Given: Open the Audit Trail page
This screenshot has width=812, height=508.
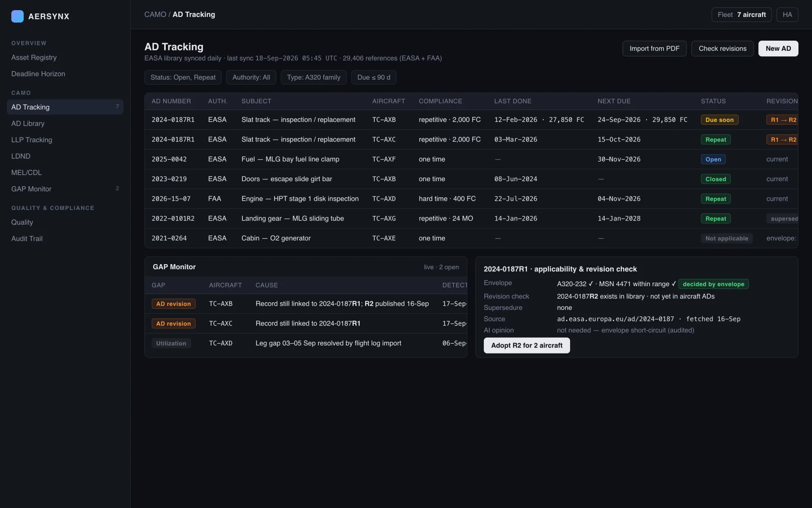Looking at the screenshot, I should 65,239.
